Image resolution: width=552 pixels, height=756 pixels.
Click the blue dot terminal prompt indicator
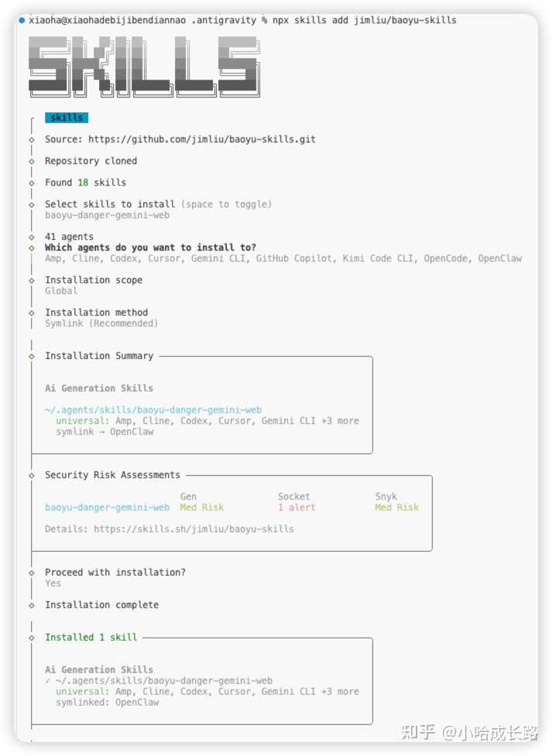pos(22,20)
